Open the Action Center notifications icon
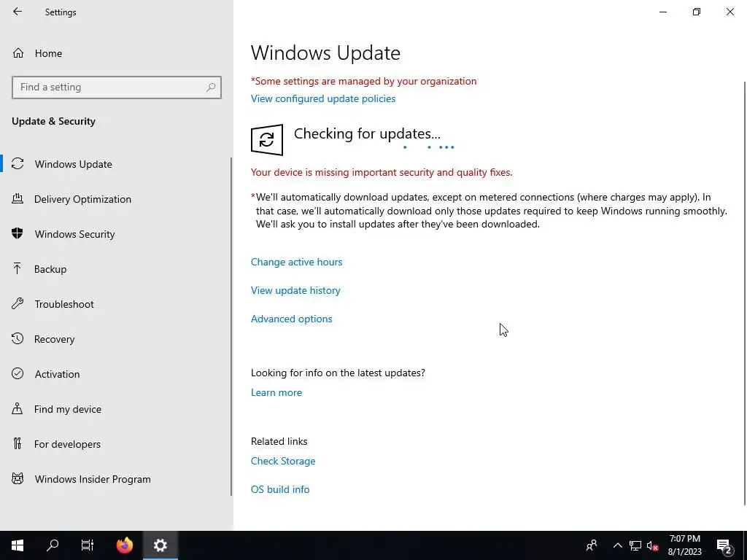 pos(724,545)
